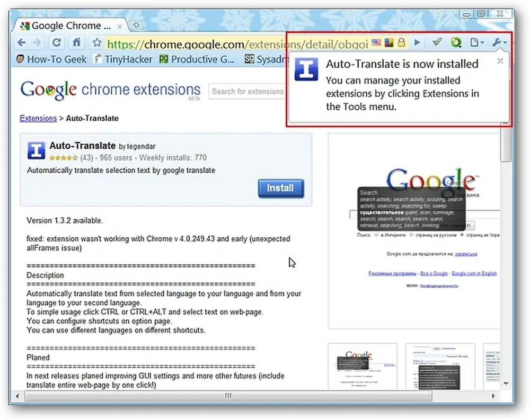530x420 pixels.
Task: Click the forward navigation arrow
Action: pos(37,43)
